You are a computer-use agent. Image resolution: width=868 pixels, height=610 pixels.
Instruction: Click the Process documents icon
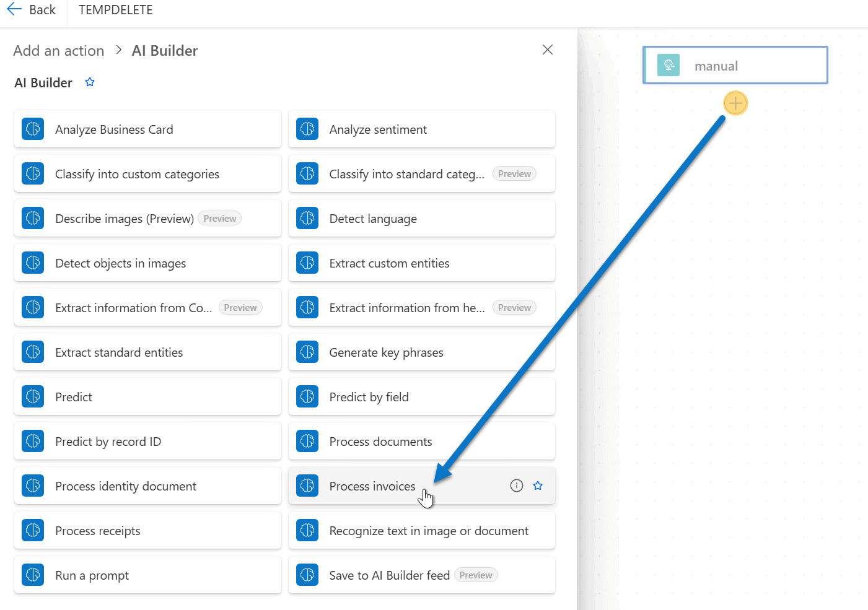pyautogui.click(x=307, y=441)
